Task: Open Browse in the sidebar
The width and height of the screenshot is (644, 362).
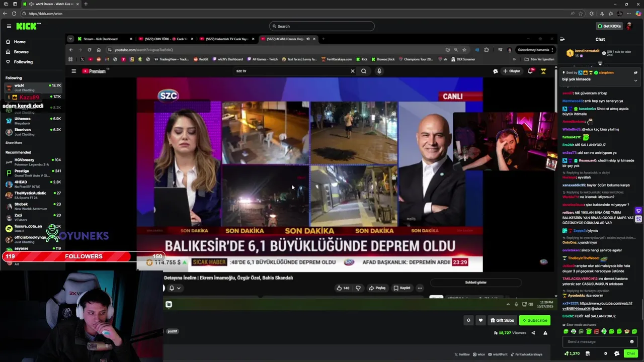Action: click(21, 52)
